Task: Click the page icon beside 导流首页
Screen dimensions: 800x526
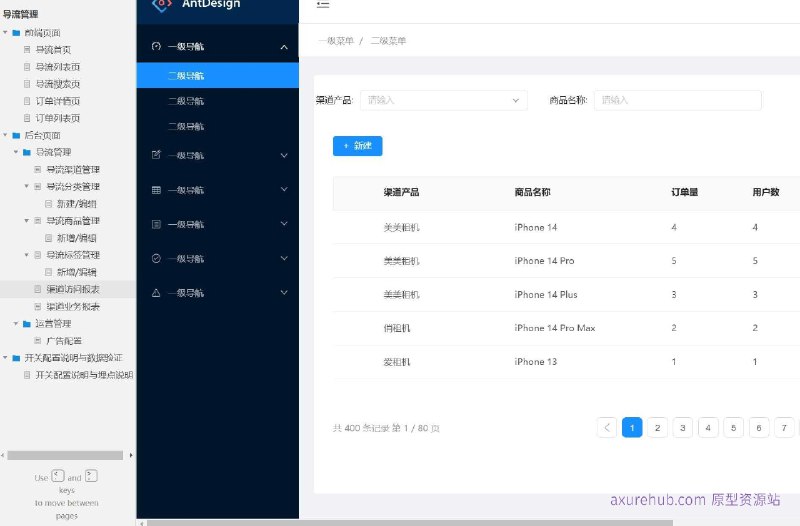Action: [27, 49]
